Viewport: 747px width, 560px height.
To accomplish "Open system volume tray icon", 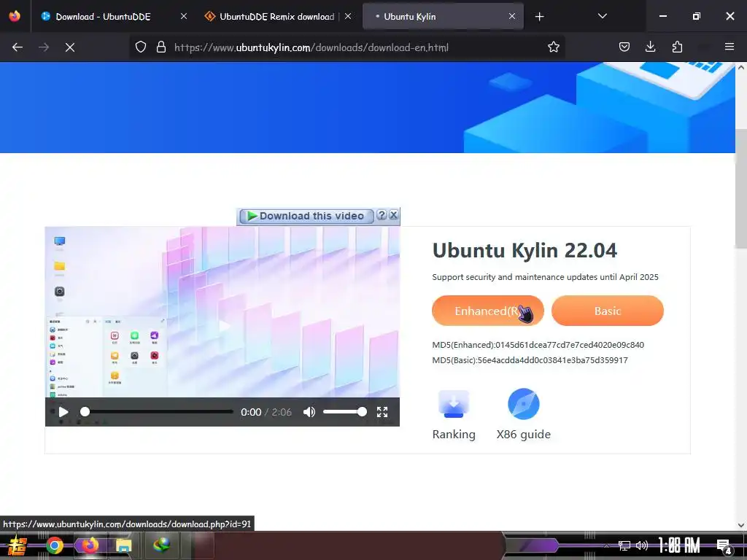I will pos(642,545).
